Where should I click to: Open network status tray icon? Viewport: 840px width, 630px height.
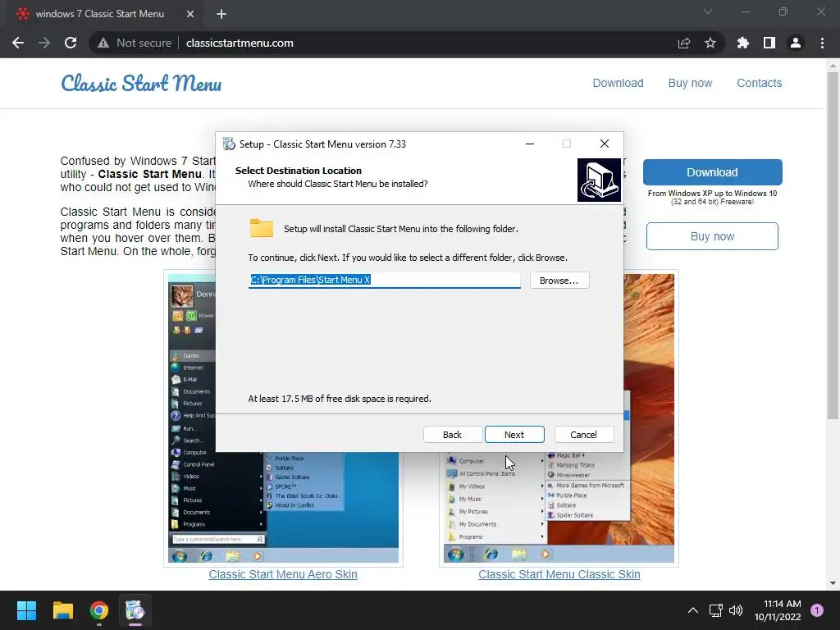pyautogui.click(x=715, y=610)
